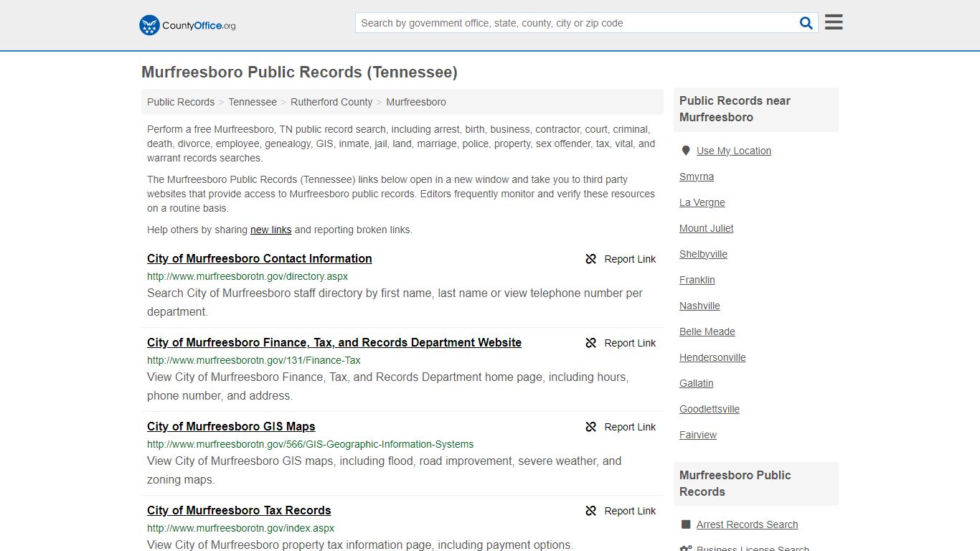Open Finance, Tax, and Records Department Website
980x551 pixels.
pyautogui.click(x=334, y=342)
